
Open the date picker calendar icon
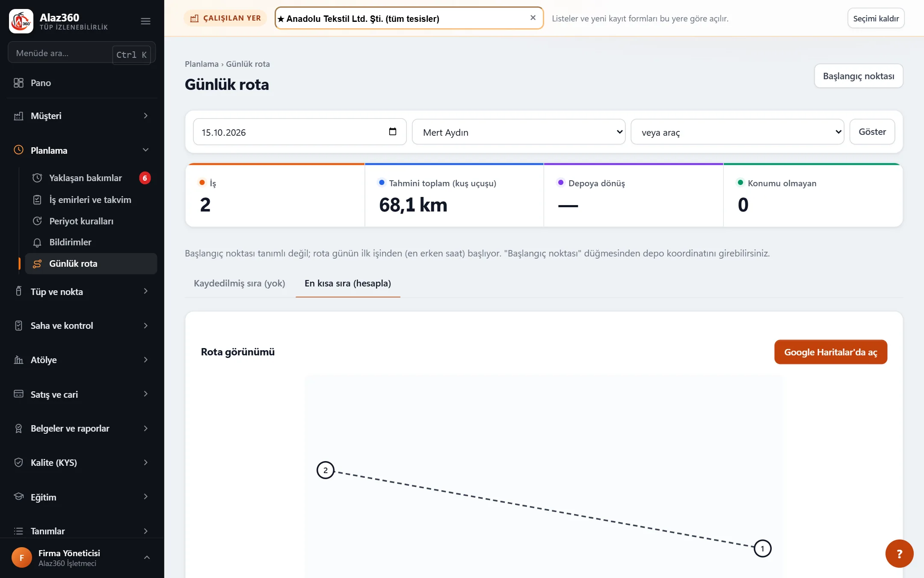392,132
